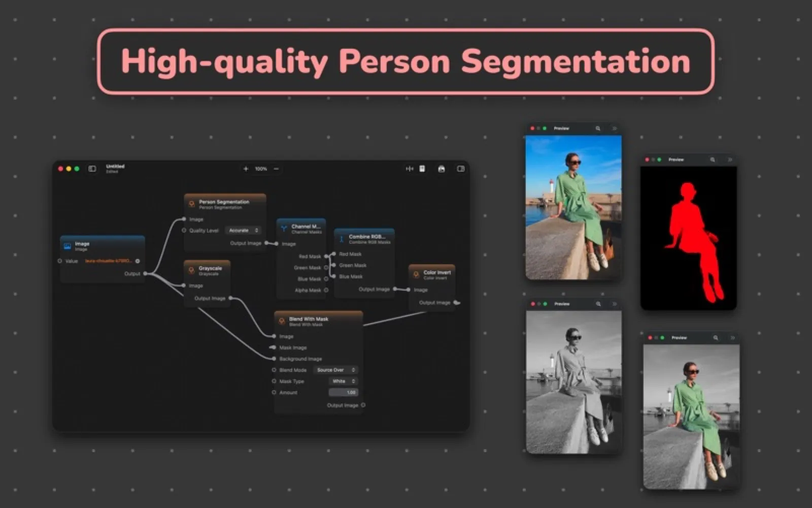Select the Blend With Mask node title
Screen dimensions: 812x508
(x=309, y=319)
